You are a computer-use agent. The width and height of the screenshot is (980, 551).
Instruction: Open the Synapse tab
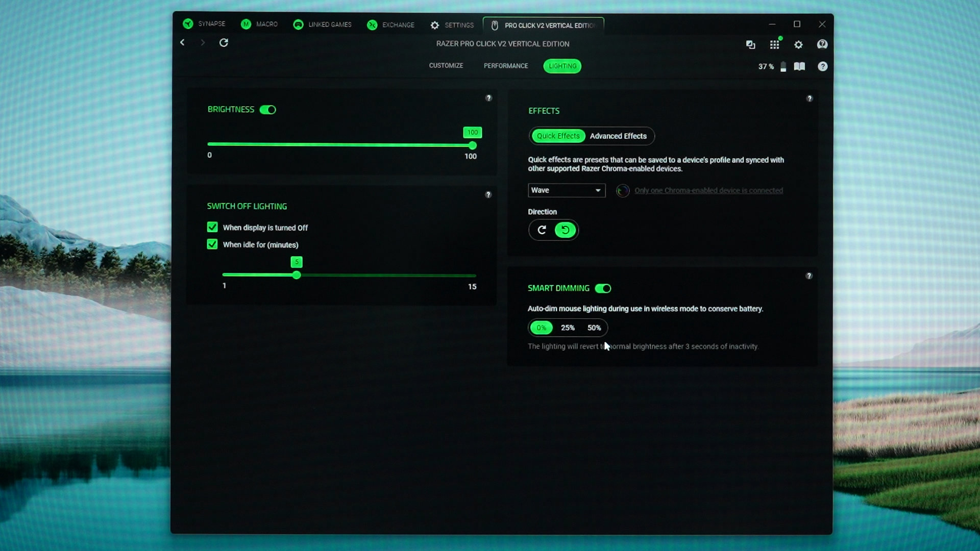coord(204,24)
